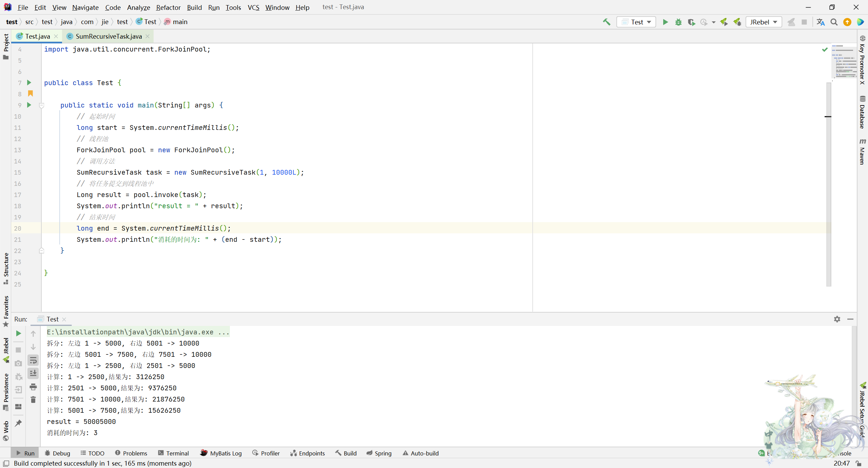868x468 pixels.
Task: Clear console output with trash icon
Action: (33, 400)
